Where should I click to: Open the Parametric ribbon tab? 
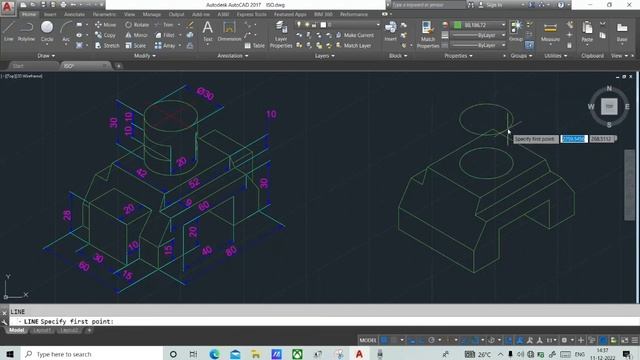point(104,14)
